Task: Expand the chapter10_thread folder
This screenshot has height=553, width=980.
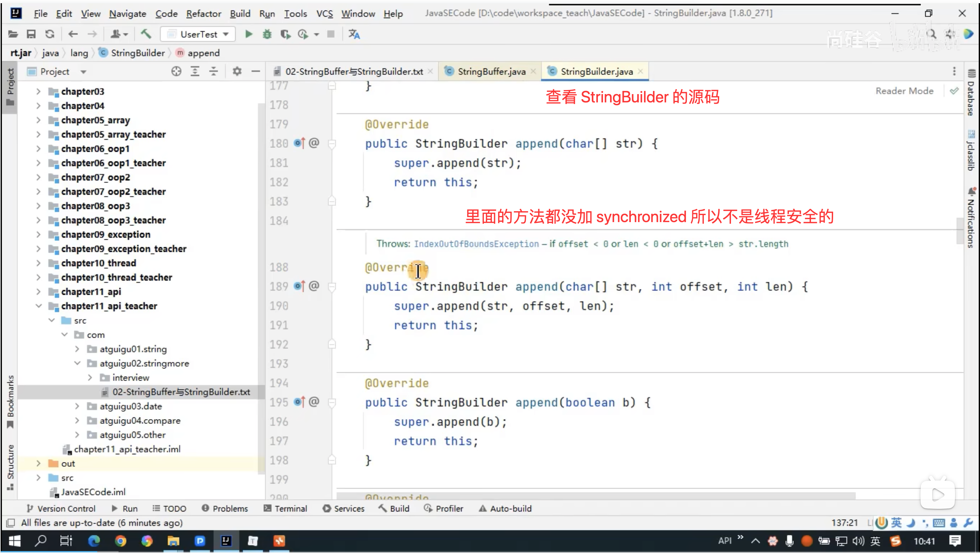Action: pos(38,263)
